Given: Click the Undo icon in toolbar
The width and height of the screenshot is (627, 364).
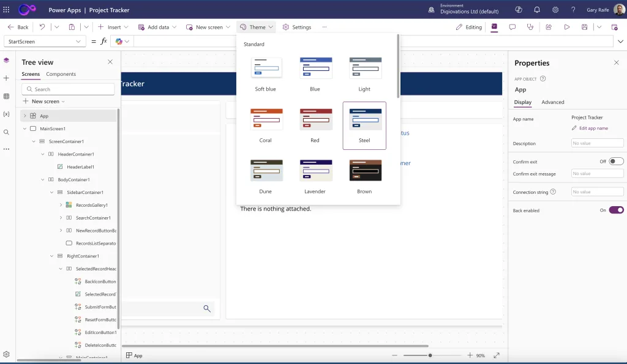Looking at the screenshot, I should pos(42,27).
